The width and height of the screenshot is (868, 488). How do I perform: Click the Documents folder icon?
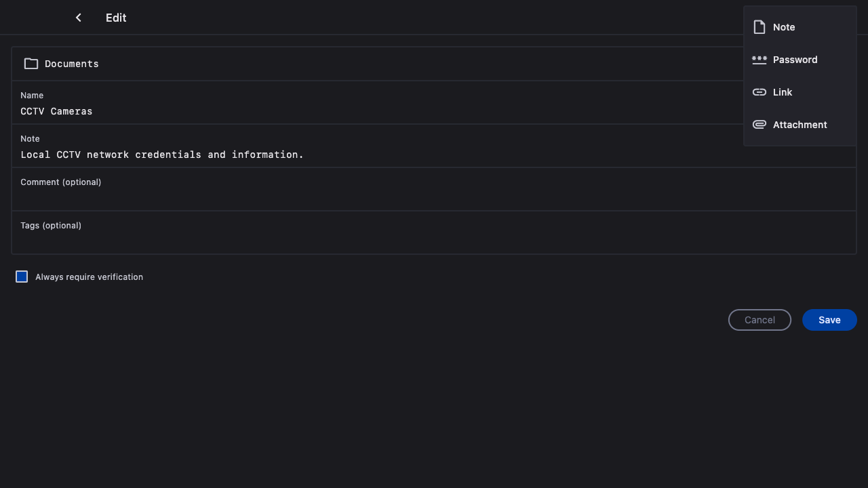tap(31, 64)
